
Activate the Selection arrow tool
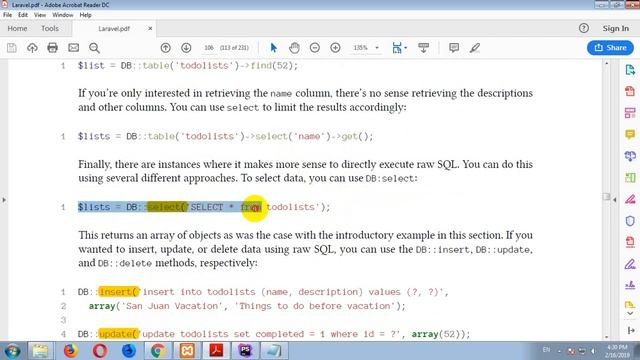tap(273, 48)
